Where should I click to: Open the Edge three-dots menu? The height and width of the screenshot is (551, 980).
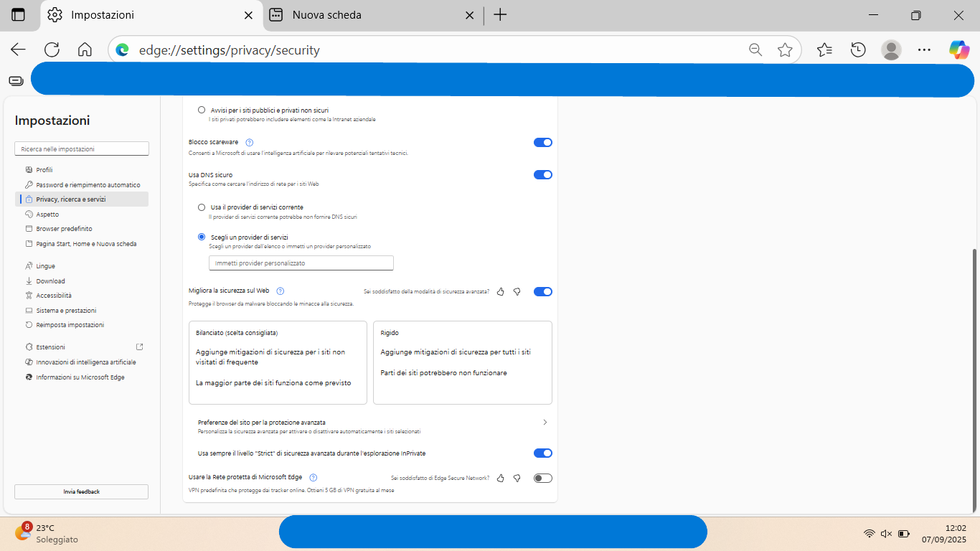click(x=925, y=50)
